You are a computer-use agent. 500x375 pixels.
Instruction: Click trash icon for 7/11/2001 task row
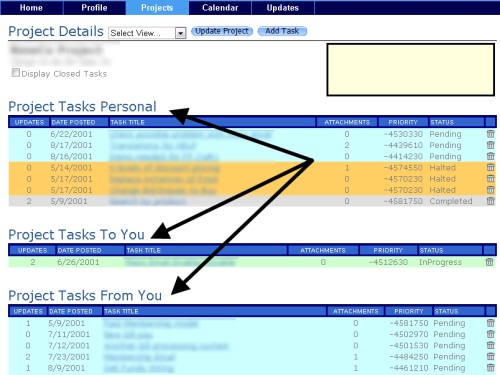point(490,334)
